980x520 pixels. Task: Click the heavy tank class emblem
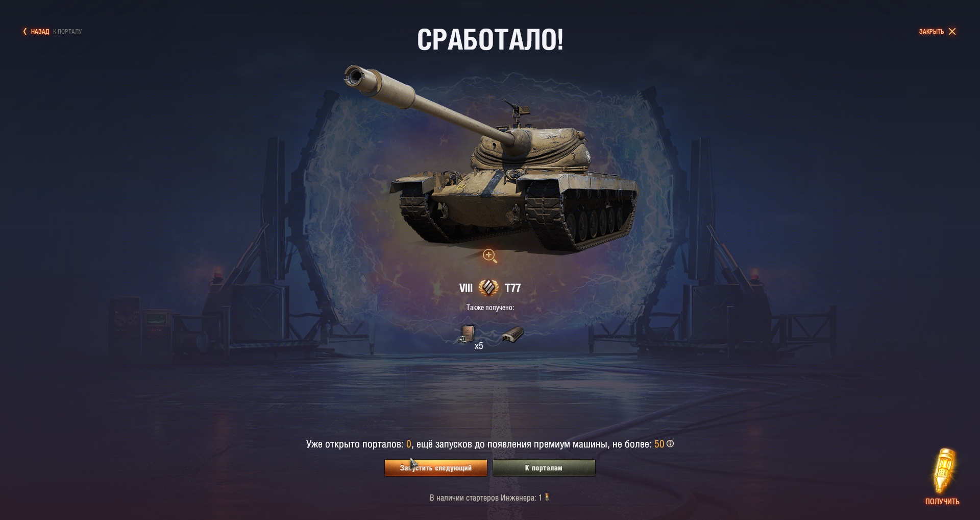tap(488, 288)
